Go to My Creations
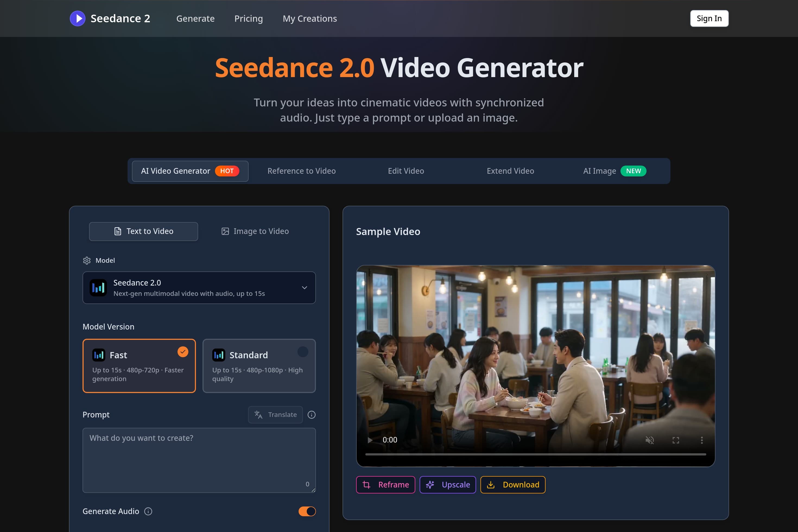This screenshot has height=532, width=798. click(310, 19)
